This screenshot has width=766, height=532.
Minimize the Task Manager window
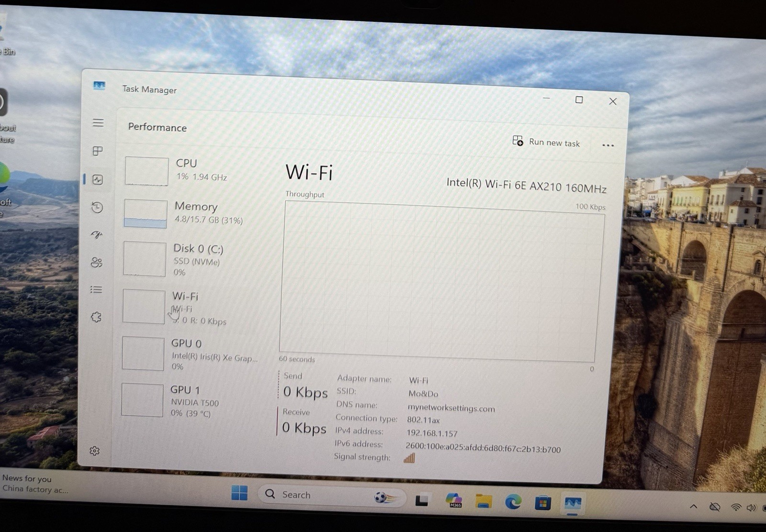click(x=546, y=98)
